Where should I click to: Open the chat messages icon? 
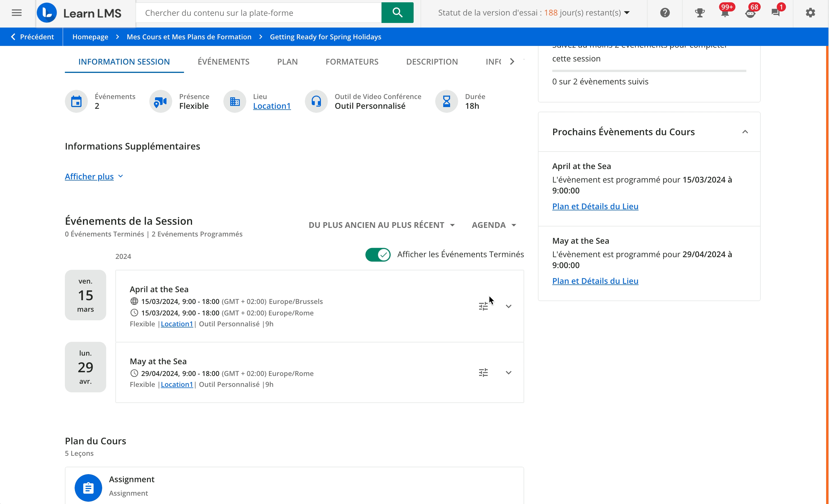pyautogui.click(x=776, y=13)
